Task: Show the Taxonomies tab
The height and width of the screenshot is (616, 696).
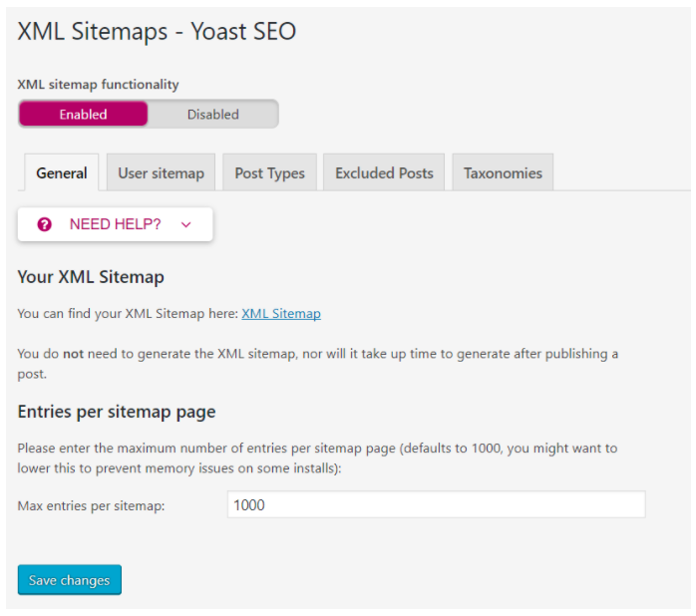Action: (503, 172)
